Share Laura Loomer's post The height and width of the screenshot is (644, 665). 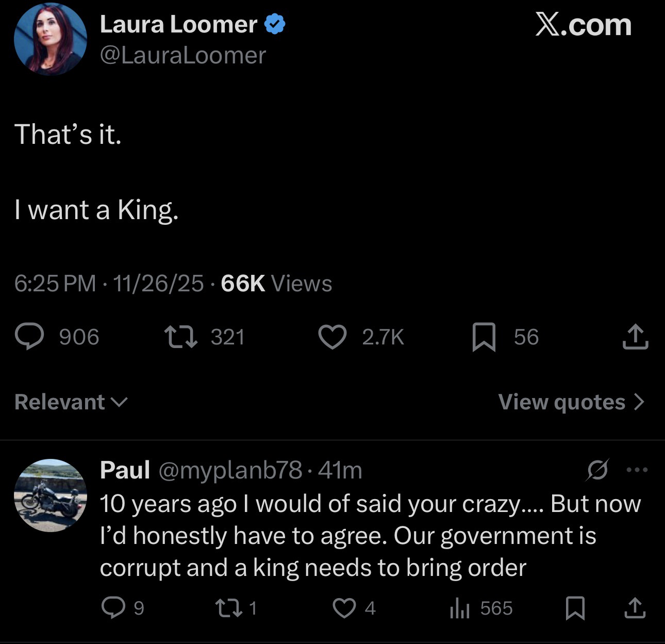pyautogui.click(x=635, y=337)
